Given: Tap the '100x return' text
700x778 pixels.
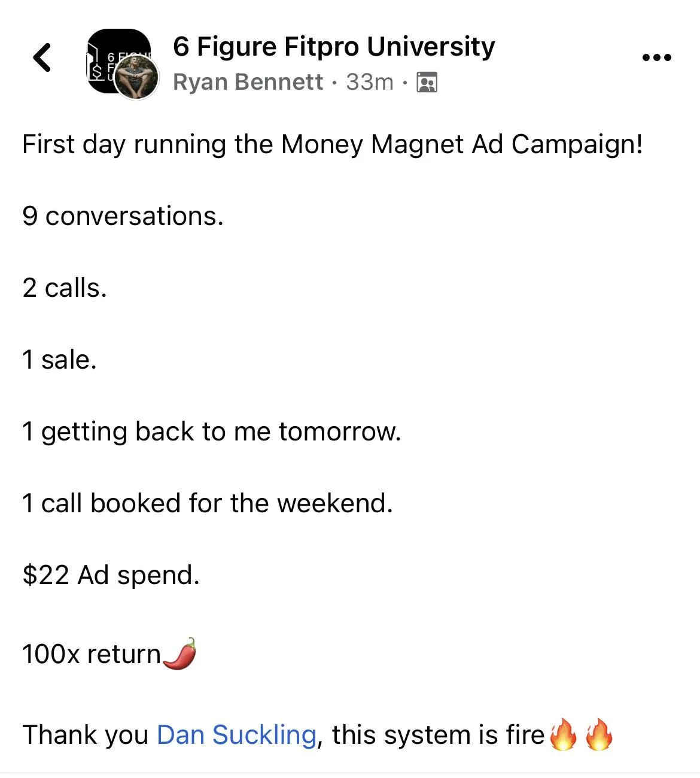Looking at the screenshot, I should (92, 654).
